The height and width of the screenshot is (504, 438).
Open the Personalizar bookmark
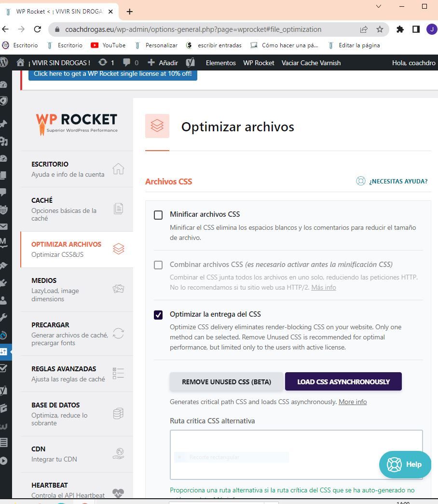tap(156, 45)
